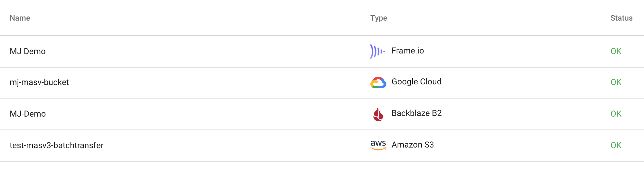
Task: Open the mj-masv-bucket integration
Action: pyautogui.click(x=39, y=82)
